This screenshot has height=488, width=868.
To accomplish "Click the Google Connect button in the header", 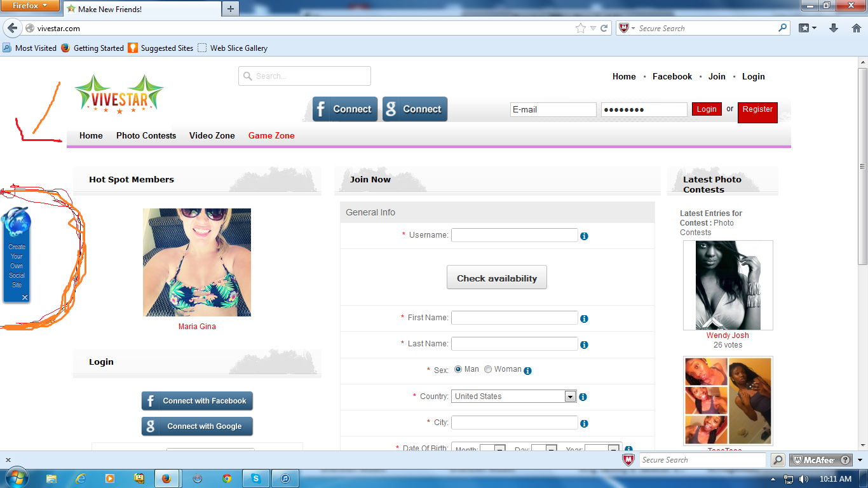I will click(415, 109).
